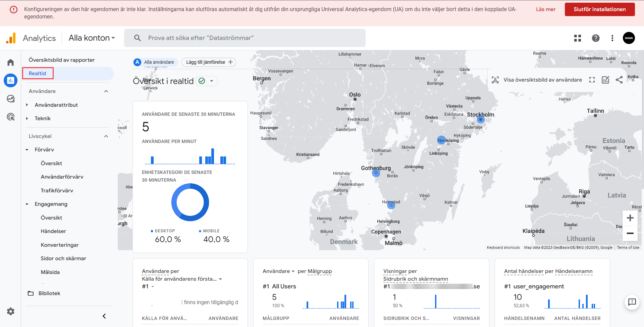Click the search field for Datastreams
Image resolution: width=644 pixels, height=327 pixels.
coord(245,38)
